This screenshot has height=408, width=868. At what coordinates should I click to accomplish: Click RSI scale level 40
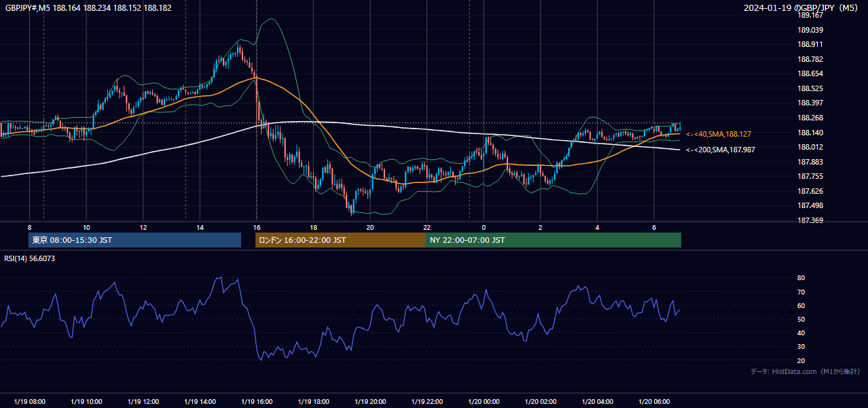(x=801, y=333)
